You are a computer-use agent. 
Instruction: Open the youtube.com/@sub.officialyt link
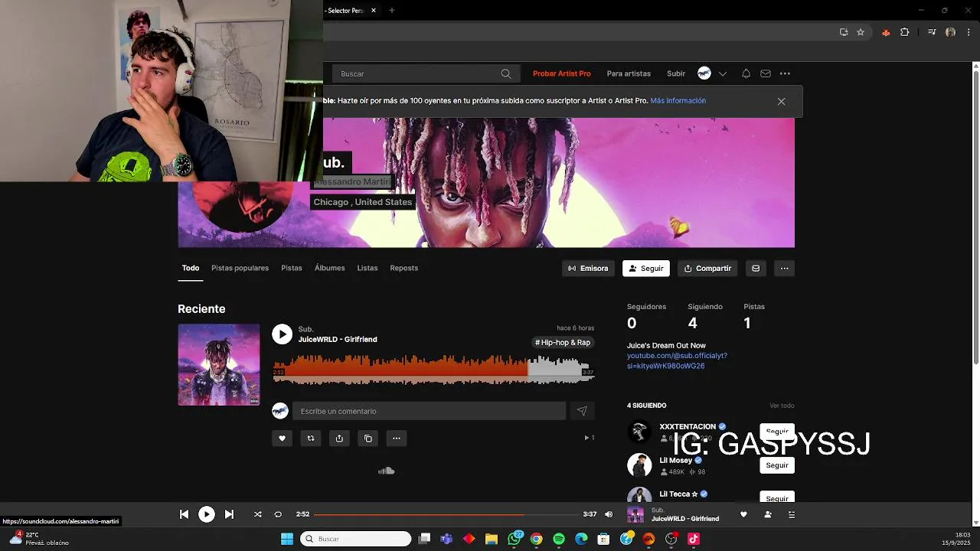677,360
